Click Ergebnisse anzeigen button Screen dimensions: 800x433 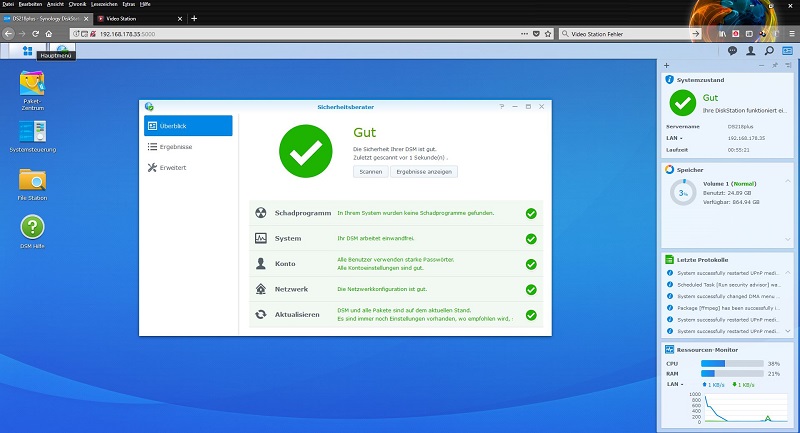[424, 171]
